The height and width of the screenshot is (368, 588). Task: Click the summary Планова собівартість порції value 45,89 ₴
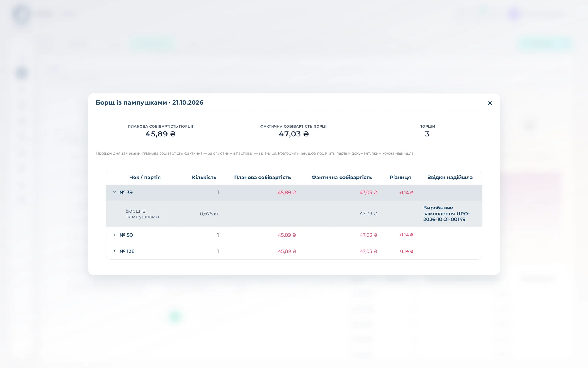coord(160,134)
